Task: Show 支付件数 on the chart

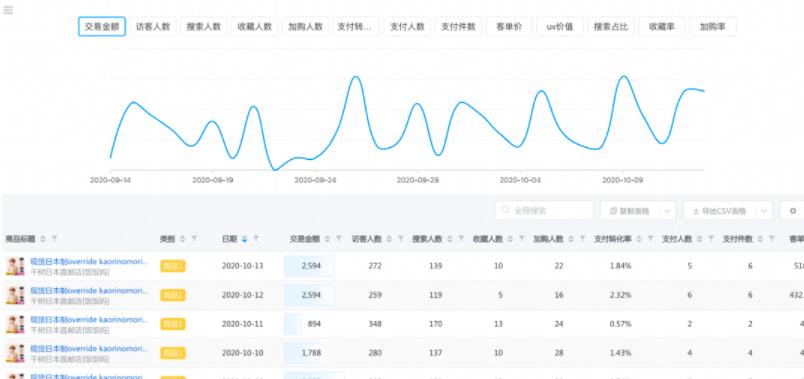Action: click(x=458, y=27)
